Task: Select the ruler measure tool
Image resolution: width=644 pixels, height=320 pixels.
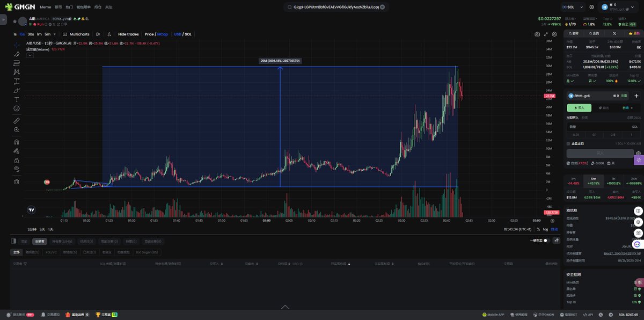Action: pos(17,120)
